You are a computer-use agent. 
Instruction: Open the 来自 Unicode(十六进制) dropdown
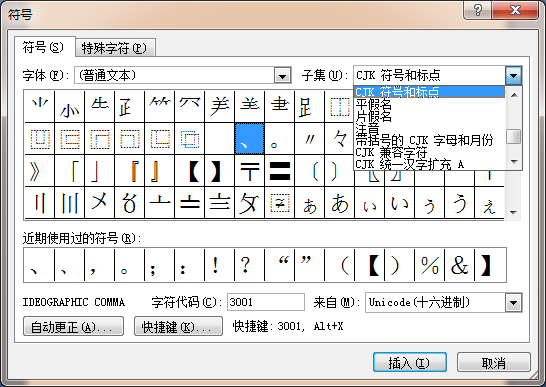pos(513,302)
